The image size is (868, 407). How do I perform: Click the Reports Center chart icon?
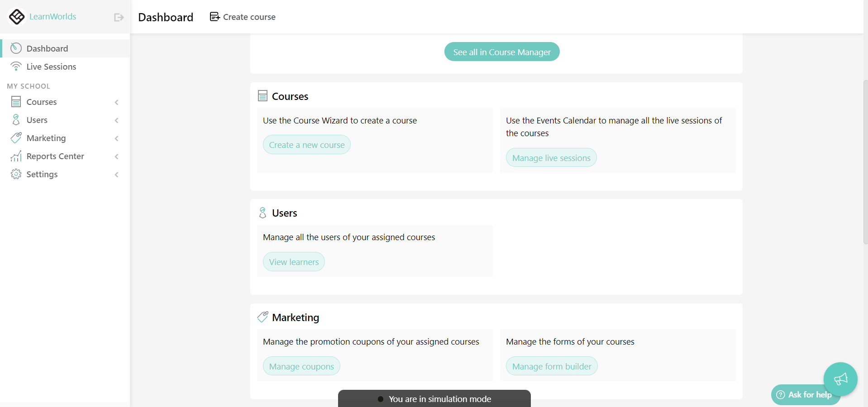pyautogui.click(x=16, y=156)
